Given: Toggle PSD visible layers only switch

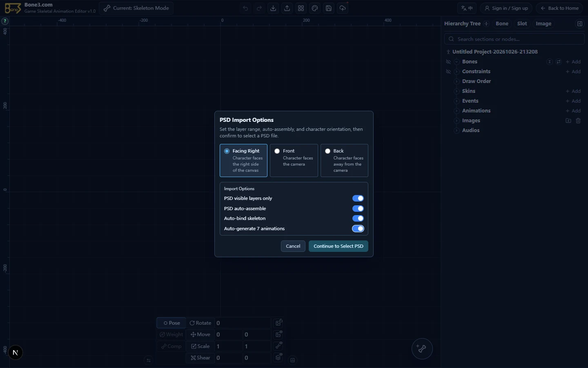Looking at the screenshot, I should [358, 198].
